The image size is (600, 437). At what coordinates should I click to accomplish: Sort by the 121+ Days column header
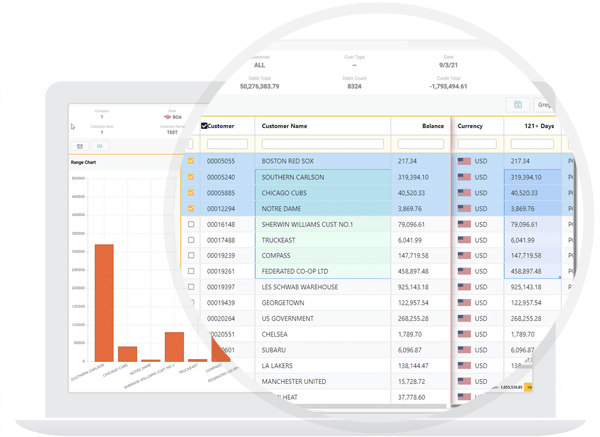coord(538,126)
